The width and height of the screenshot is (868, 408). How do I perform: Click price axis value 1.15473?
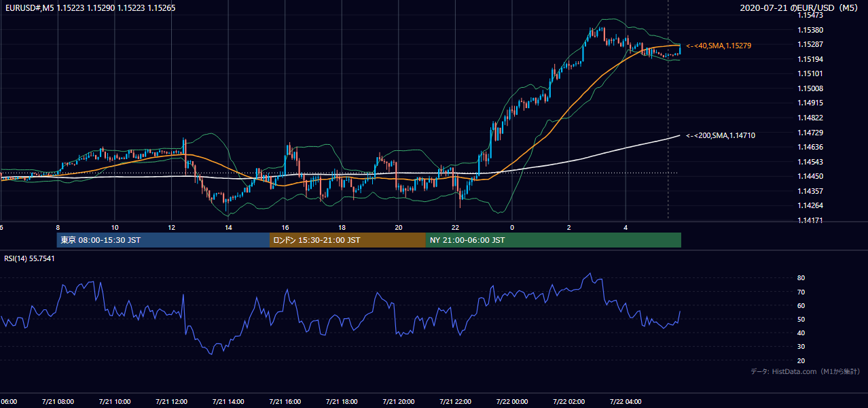[810, 15]
